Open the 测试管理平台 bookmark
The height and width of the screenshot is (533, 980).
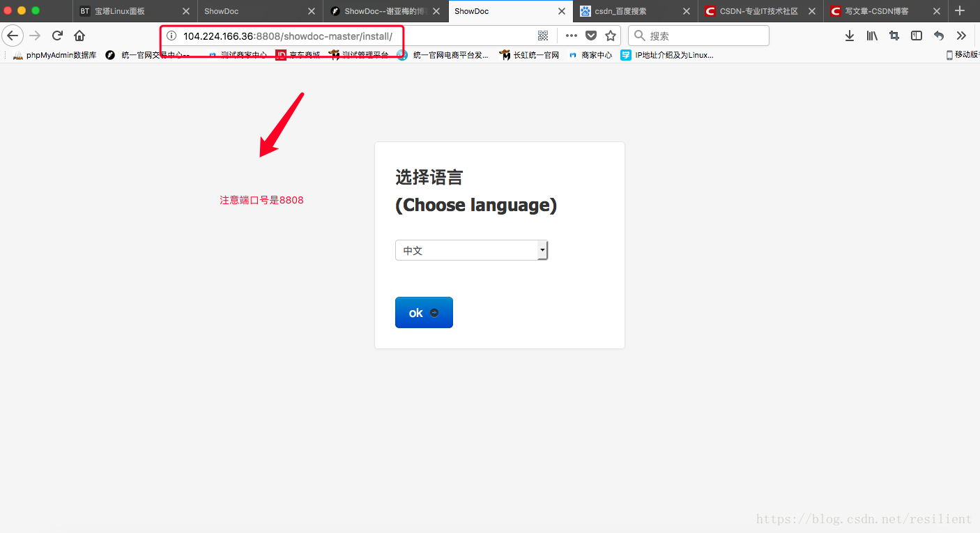coord(358,55)
